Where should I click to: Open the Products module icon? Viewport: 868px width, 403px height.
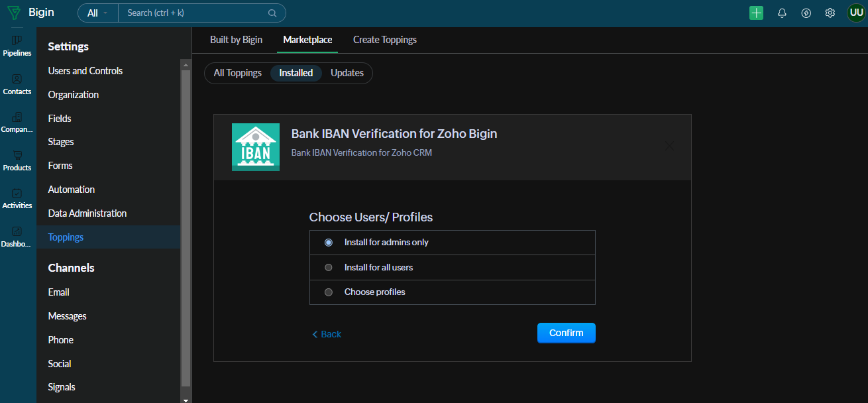pyautogui.click(x=17, y=155)
